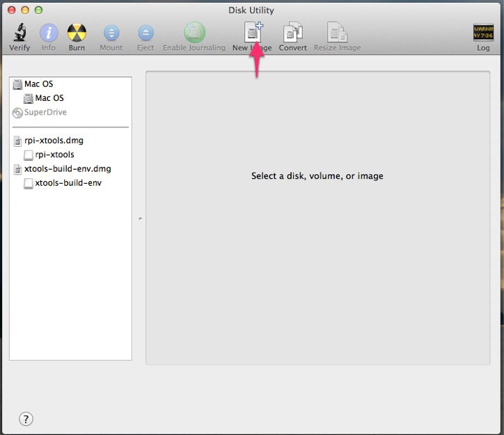Click the pane splitter handle dot
Image resolution: width=504 pixels, height=435 pixels.
coord(140,219)
